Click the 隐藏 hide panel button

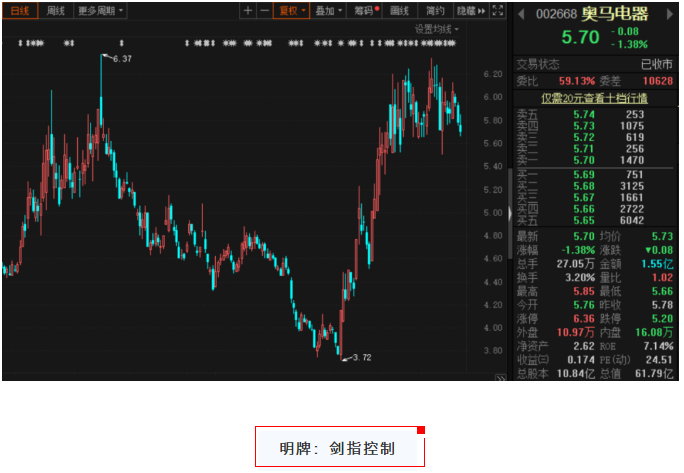point(471,10)
